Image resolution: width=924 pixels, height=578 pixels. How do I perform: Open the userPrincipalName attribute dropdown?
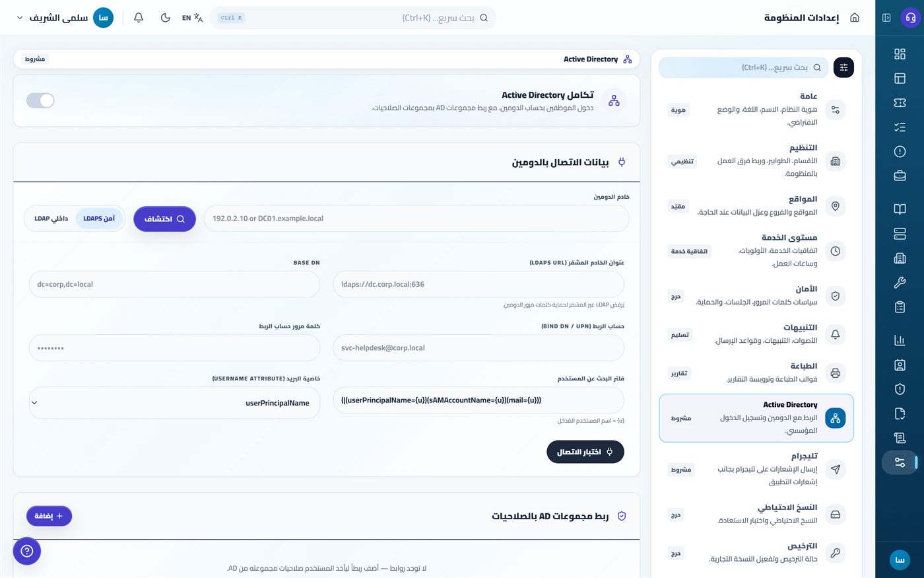(x=174, y=403)
